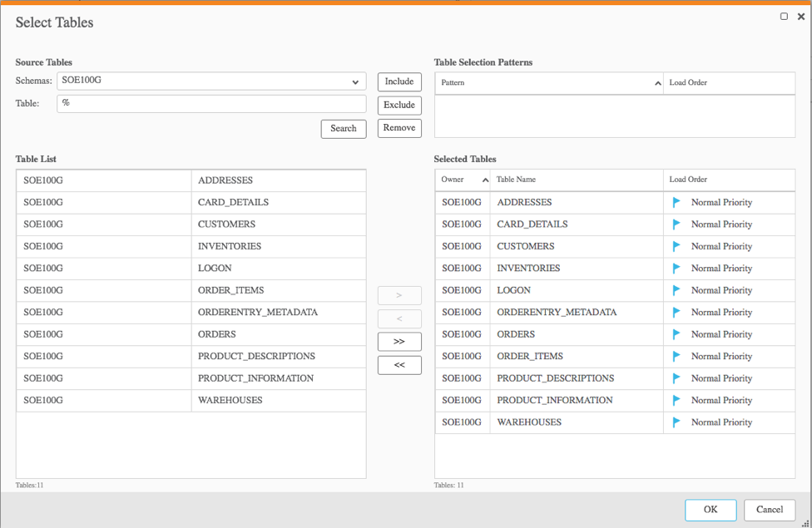The height and width of the screenshot is (528, 812).
Task: Cancel the Select Tables dialog
Action: 769,510
